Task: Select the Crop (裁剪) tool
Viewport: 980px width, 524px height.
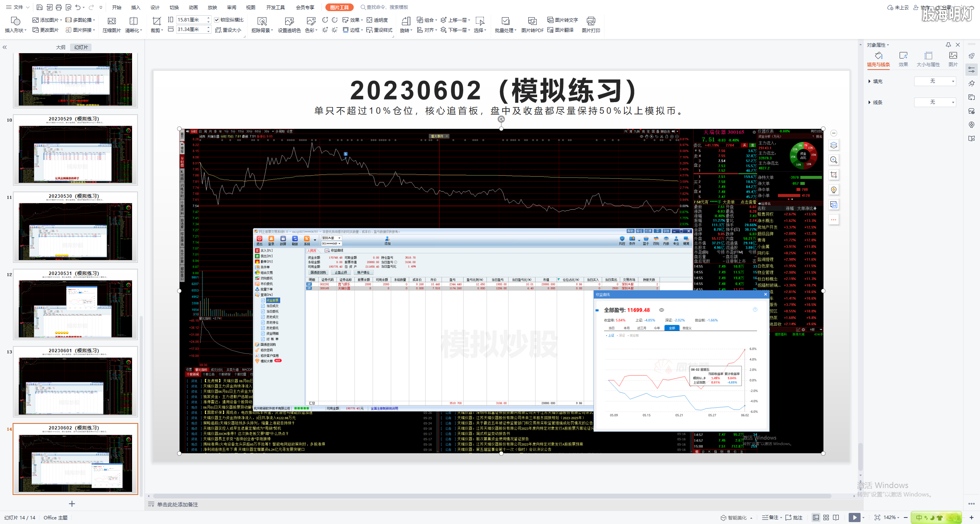Action: tap(157, 24)
